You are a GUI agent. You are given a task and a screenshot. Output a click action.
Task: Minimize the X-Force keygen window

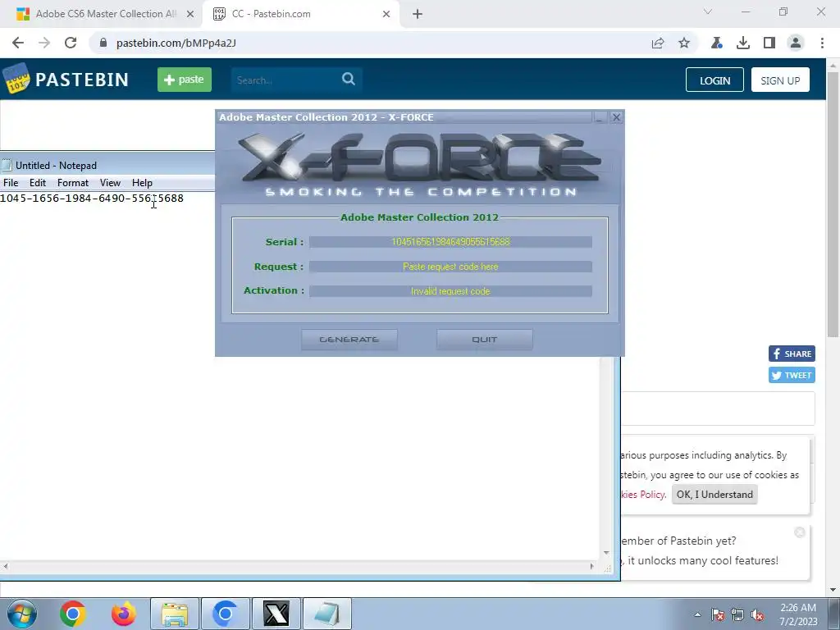click(x=600, y=117)
